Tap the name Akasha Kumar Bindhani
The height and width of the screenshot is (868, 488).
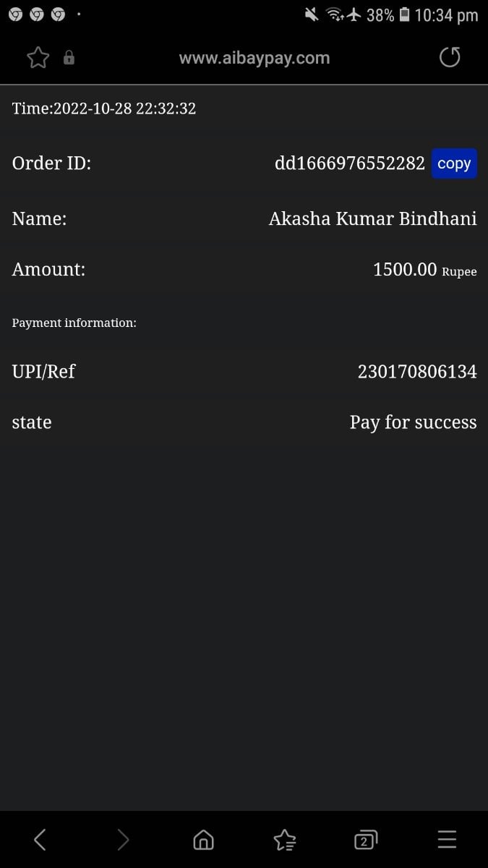point(372,218)
